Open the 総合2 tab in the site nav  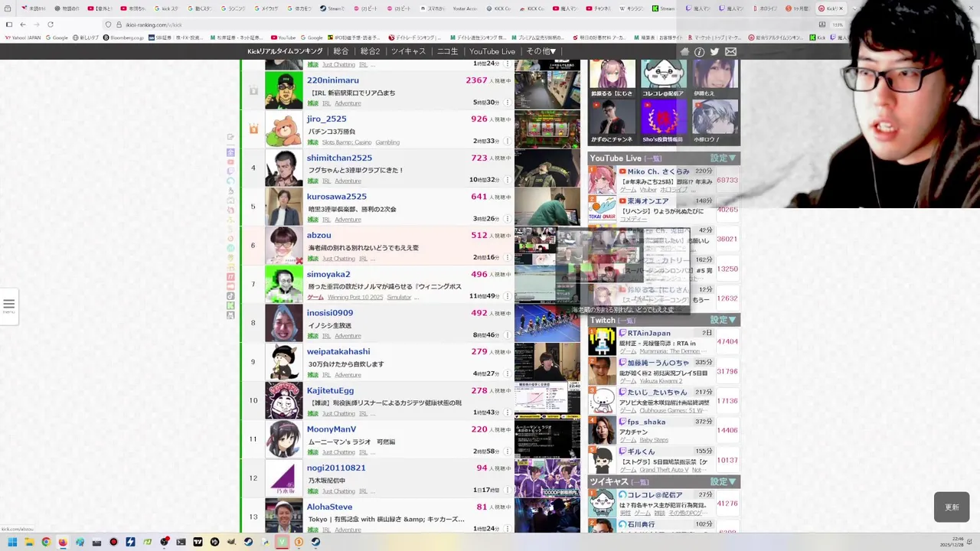tap(370, 51)
